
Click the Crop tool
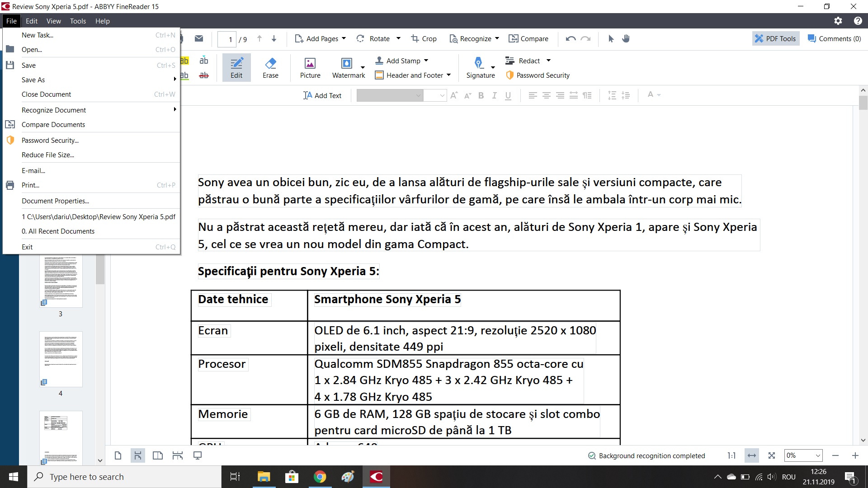coord(424,39)
